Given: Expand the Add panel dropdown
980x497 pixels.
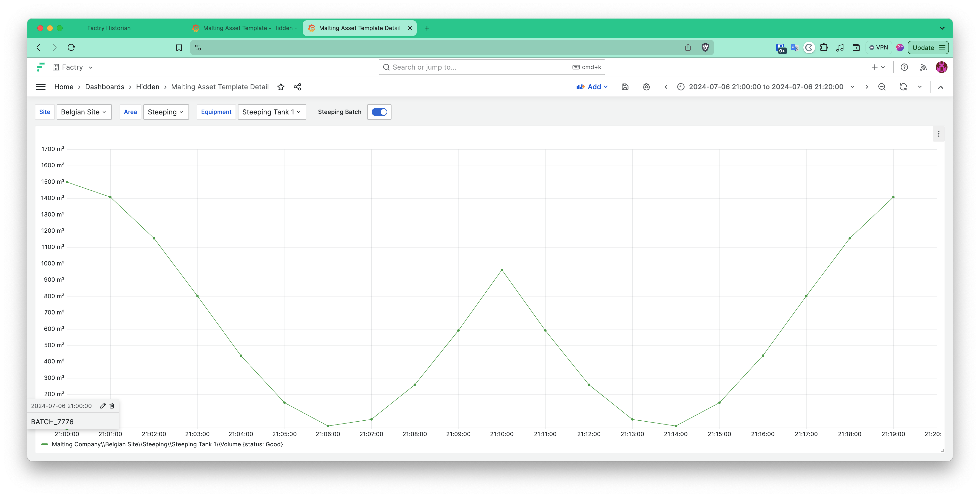Looking at the screenshot, I should (x=592, y=87).
